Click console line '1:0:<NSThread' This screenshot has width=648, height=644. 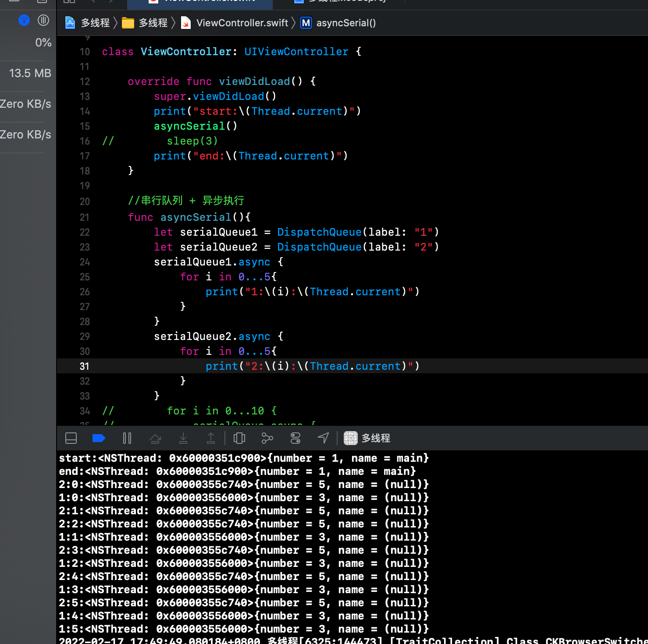pyautogui.click(x=244, y=498)
